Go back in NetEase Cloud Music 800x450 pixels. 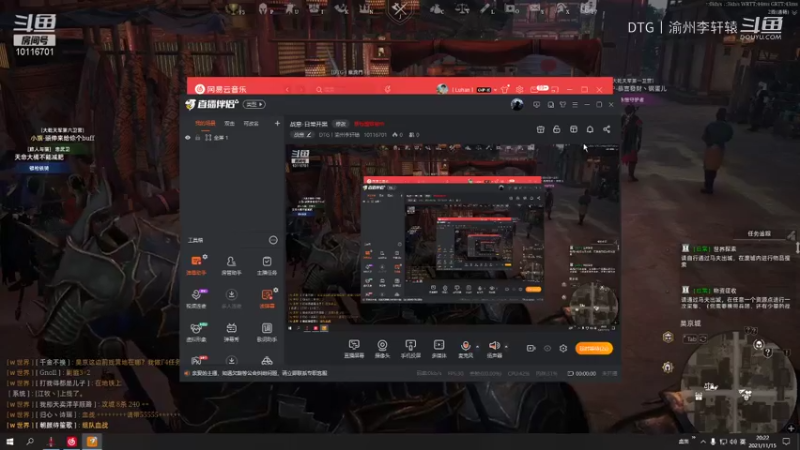point(287,89)
